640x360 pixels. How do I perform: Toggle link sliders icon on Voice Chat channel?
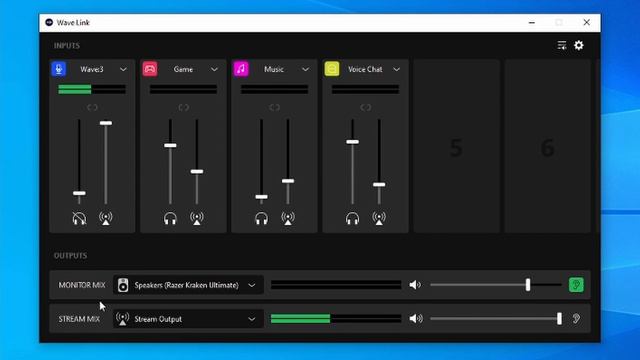[365, 107]
